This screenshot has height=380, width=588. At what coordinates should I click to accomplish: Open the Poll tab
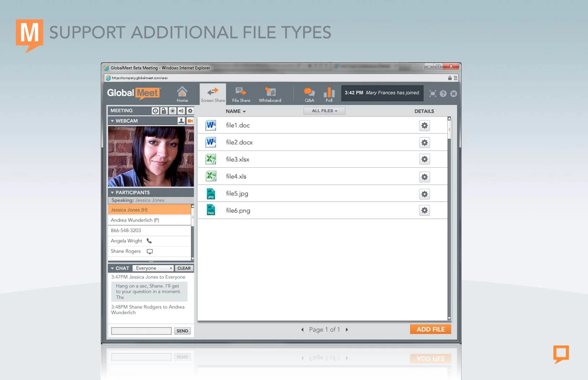(329, 94)
